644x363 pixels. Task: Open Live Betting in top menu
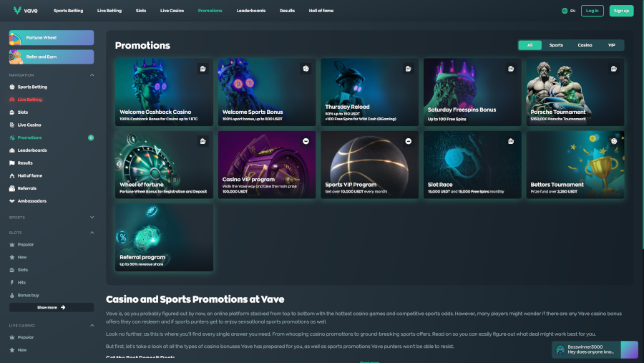tap(109, 11)
